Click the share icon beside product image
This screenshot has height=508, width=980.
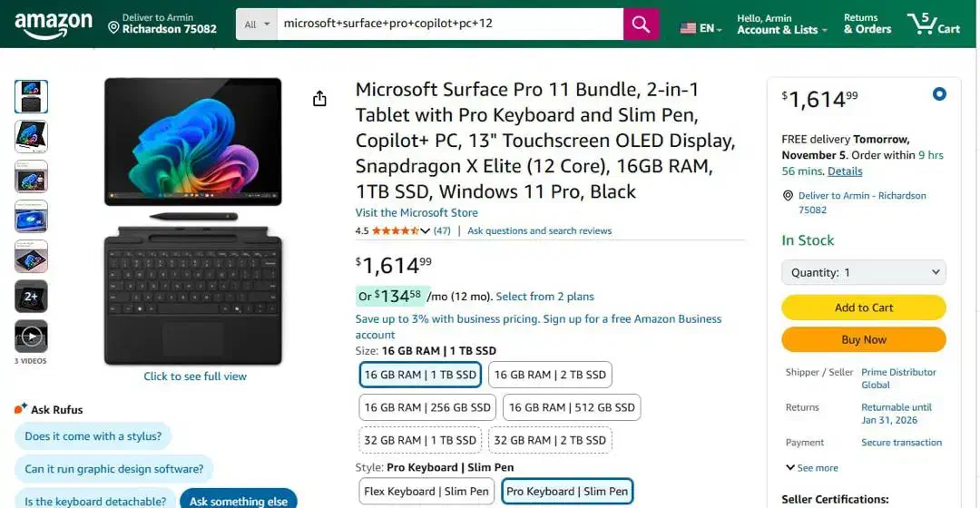(319, 99)
